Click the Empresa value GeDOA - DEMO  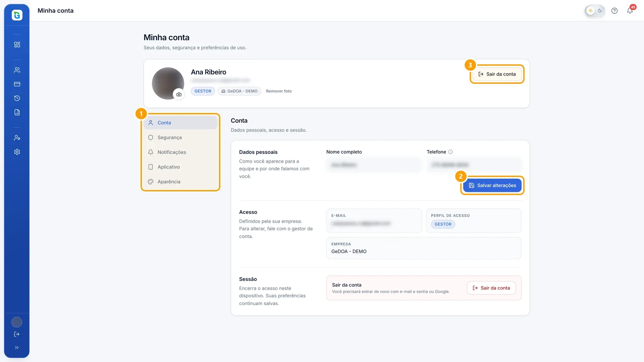point(349,251)
